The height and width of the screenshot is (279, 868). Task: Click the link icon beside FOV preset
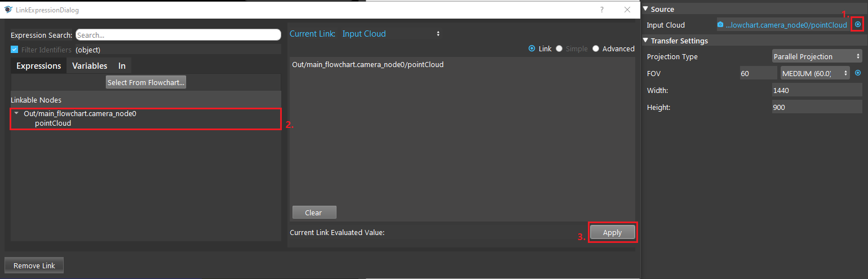pos(858,73)
